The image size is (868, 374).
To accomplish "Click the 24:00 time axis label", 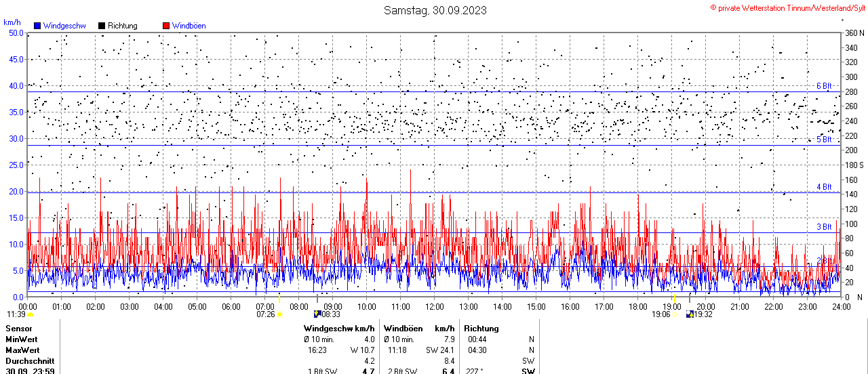I will pyautogui.click(x=842, y=306).
